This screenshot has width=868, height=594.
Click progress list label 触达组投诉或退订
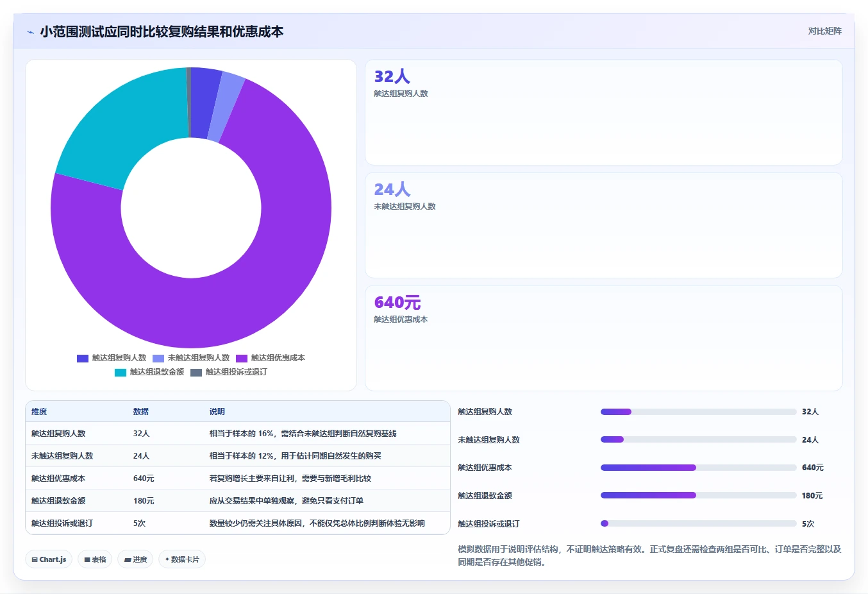488,524
